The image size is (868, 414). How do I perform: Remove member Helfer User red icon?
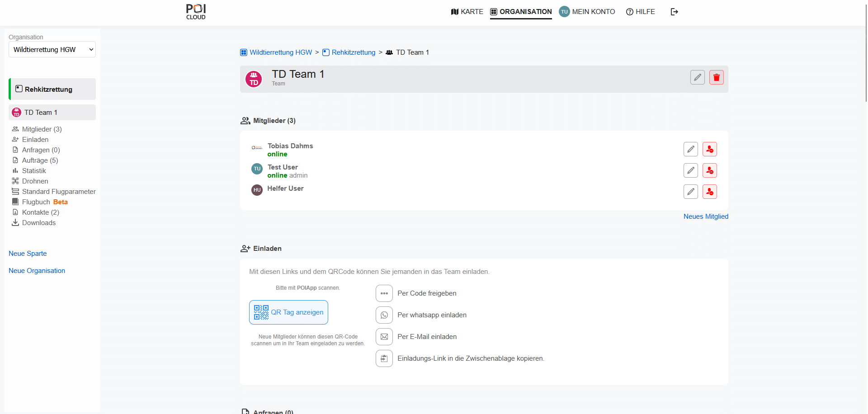pyautogui.click(x=710, y=192)
